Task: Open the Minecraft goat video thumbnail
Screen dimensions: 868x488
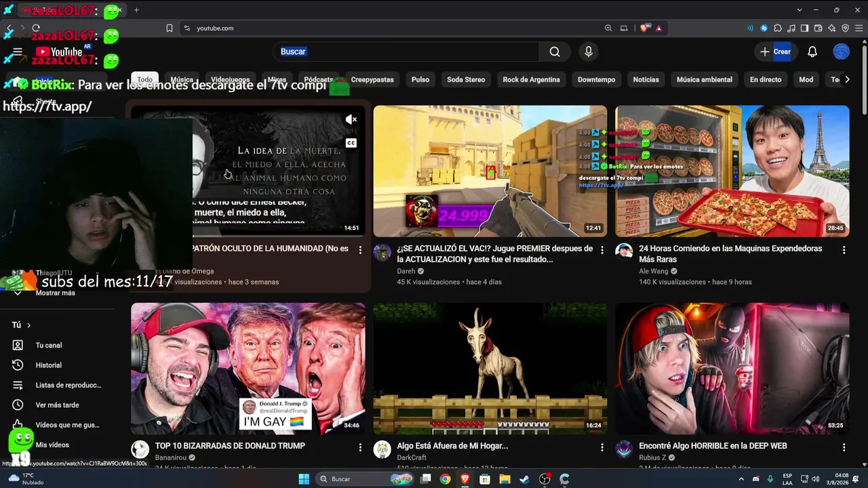Action: coord(490,369)
